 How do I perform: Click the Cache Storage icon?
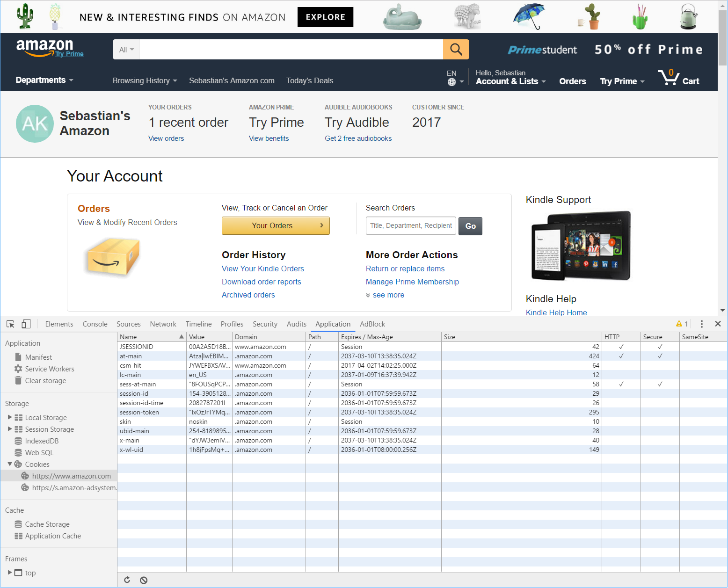point(18,524)
